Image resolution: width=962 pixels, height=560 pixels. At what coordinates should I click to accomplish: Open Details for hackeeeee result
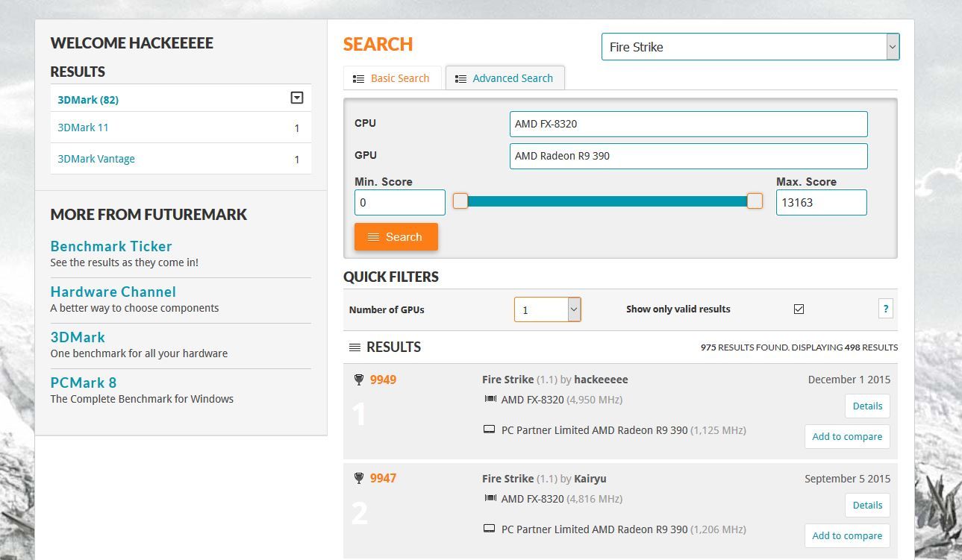(867, 406)
